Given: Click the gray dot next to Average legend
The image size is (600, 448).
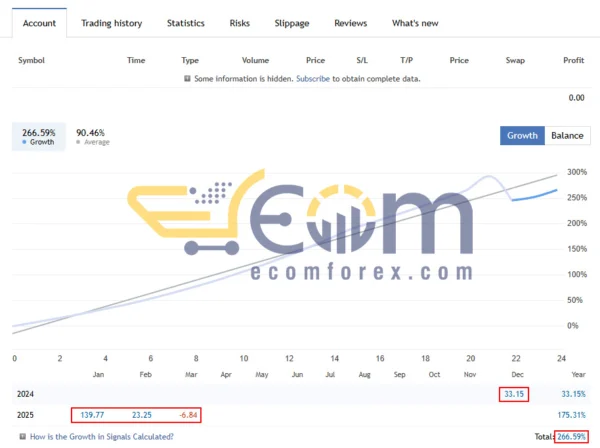Looking at the screenshot, I should [x=79, y=142].
